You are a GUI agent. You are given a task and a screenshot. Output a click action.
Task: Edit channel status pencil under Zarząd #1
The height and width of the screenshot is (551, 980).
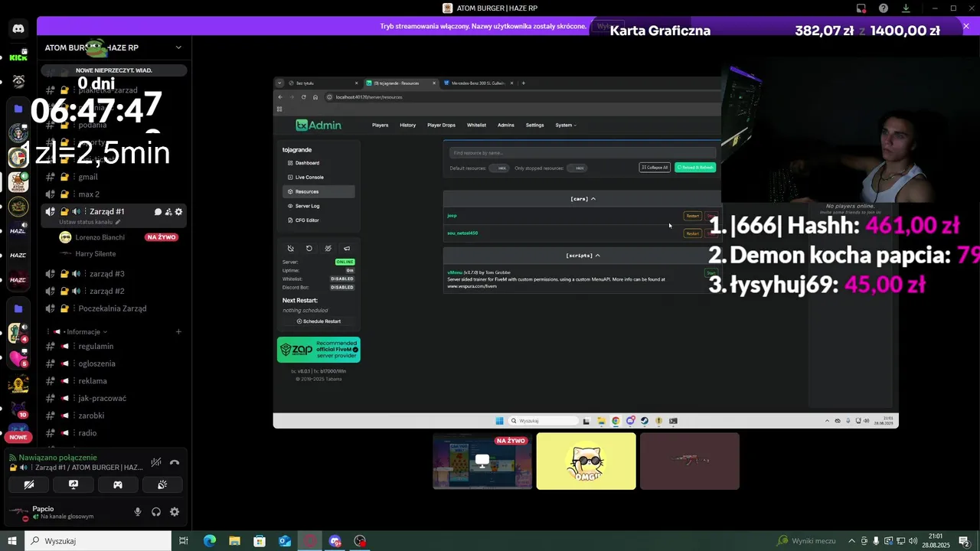point(118,222)
